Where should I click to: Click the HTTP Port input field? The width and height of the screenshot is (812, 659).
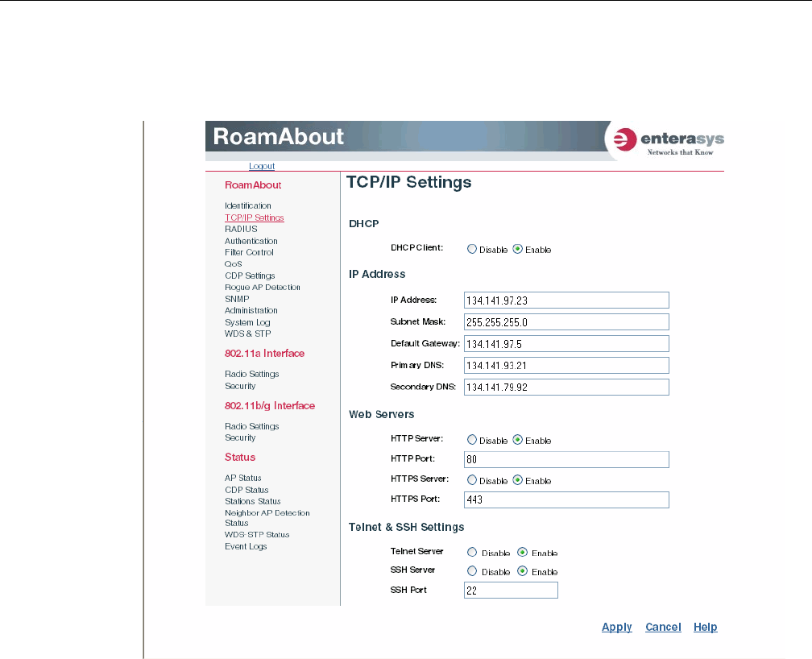point(566,459)
